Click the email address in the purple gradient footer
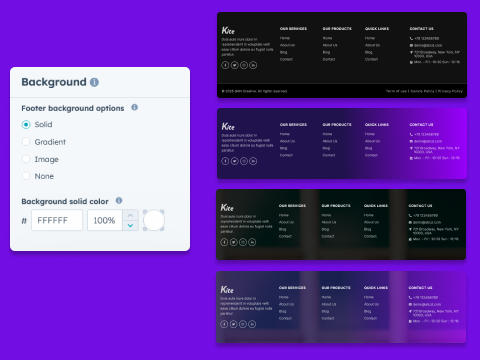 point(428,141)
